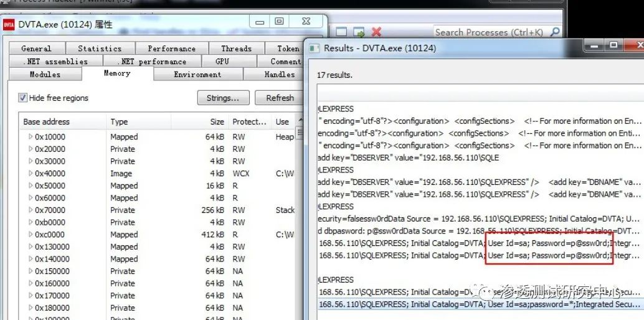
Task: Select the '412 kB' size cell
Action: [213, 235]
